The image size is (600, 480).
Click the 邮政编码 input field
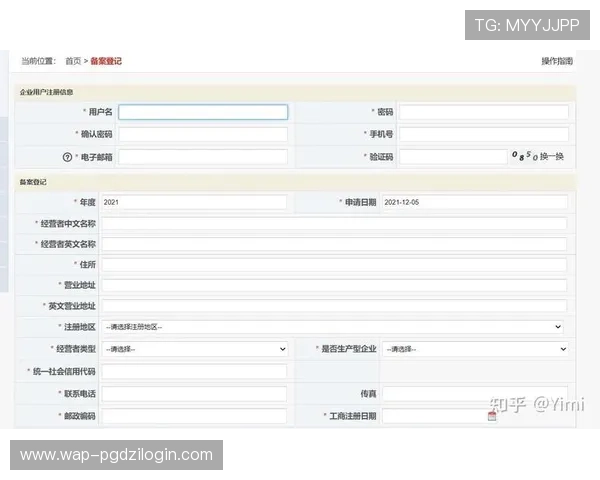pos(194,416)
